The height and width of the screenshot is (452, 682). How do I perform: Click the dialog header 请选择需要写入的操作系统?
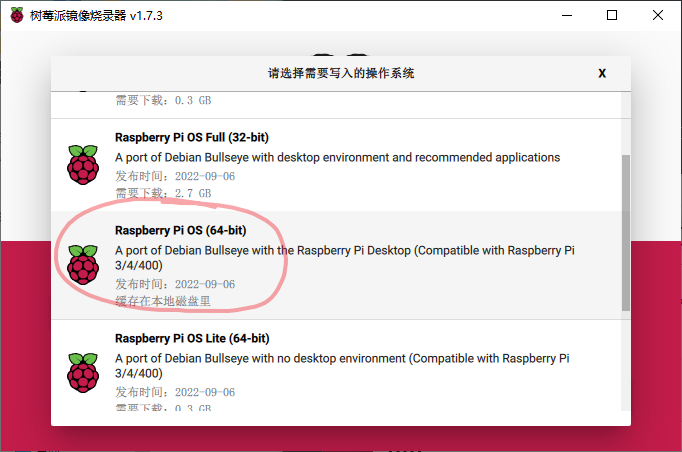point(341,73)
